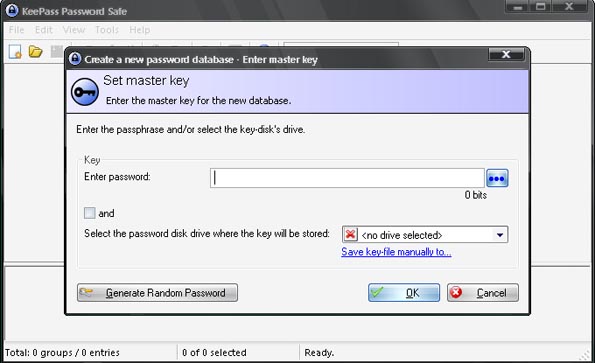Image resolution: width=595 pixels, height=363 pixels.
Task: Click the key icon in dialog header
Action: tap(85, 92)
